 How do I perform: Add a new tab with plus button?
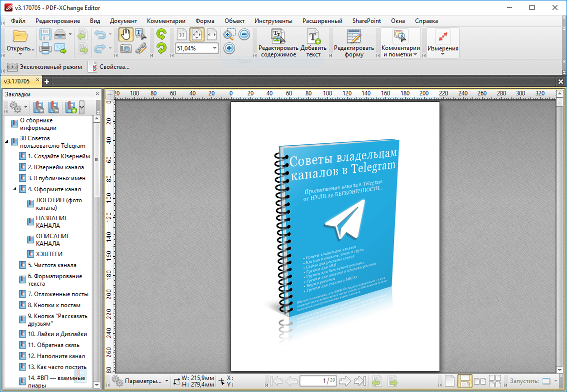(46, 82)
